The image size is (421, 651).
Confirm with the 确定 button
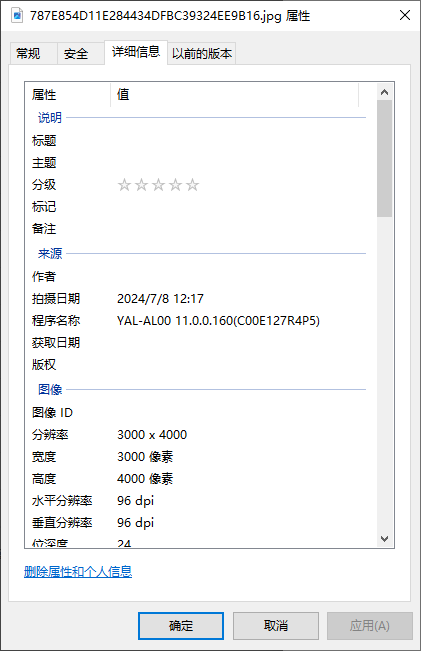[181, 626]
